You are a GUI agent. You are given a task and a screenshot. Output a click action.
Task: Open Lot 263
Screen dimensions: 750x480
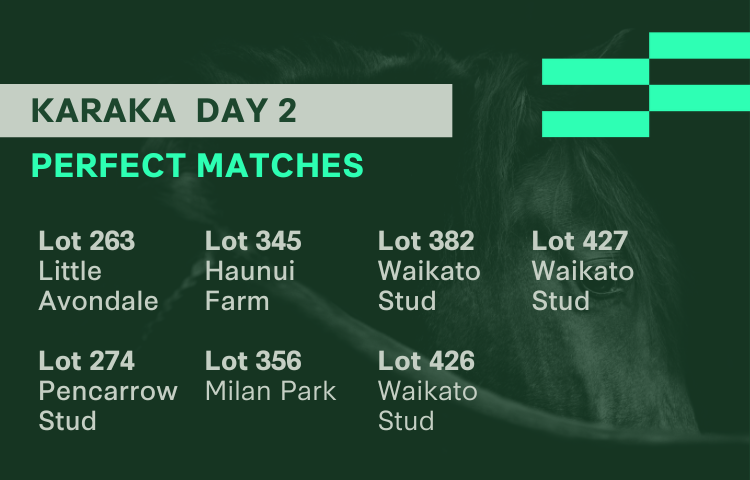(x=87, y=241)
